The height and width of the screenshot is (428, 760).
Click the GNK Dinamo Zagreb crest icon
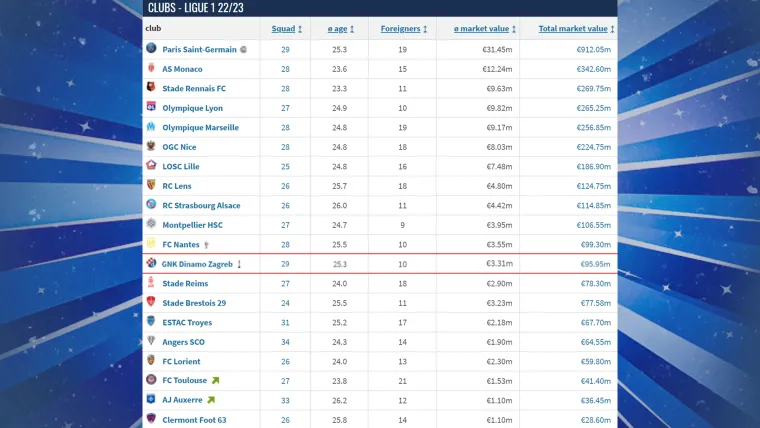[x=151, y=264]
